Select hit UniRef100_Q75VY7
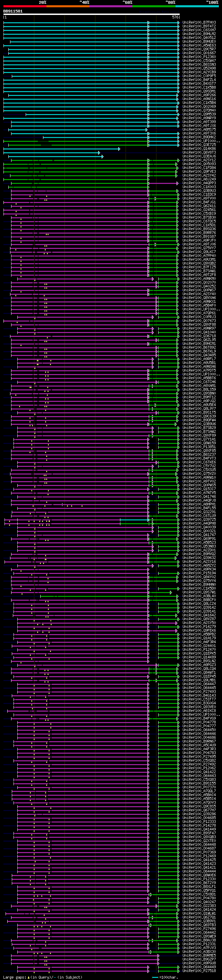 click(199, 248)
